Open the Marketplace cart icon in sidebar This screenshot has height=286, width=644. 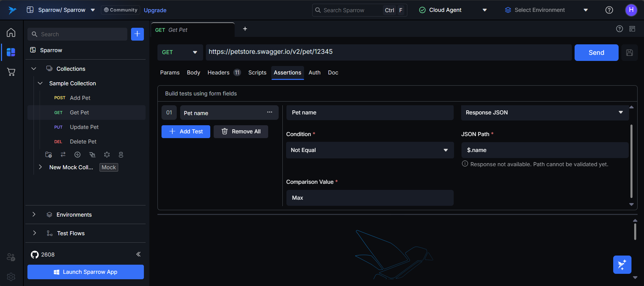pyautogui.click(x=11, y=72)
